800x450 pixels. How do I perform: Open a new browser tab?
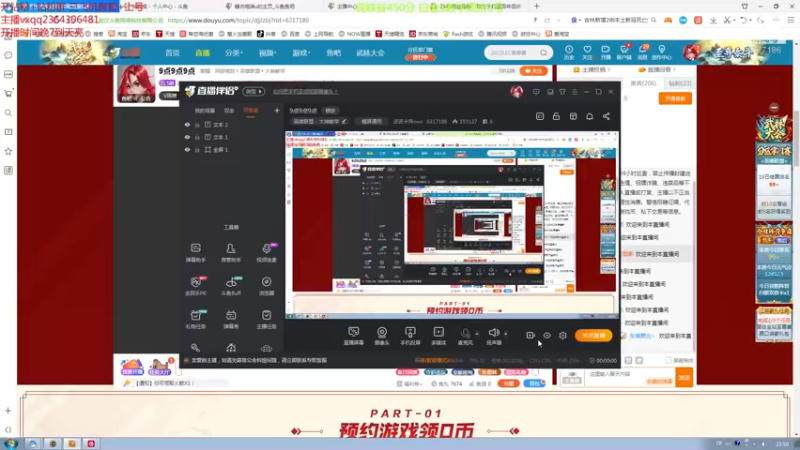point(536,6)
